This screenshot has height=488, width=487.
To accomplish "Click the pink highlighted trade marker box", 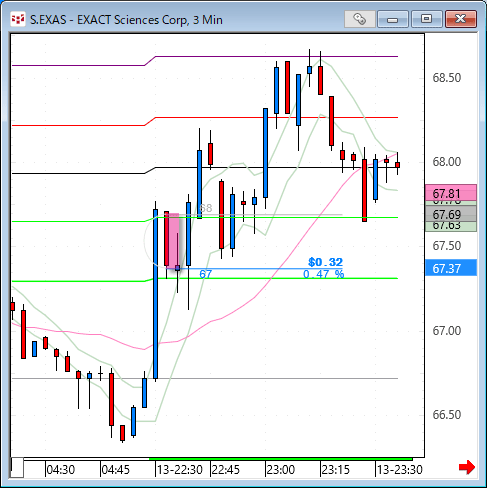I will click(x=173, y=241).
